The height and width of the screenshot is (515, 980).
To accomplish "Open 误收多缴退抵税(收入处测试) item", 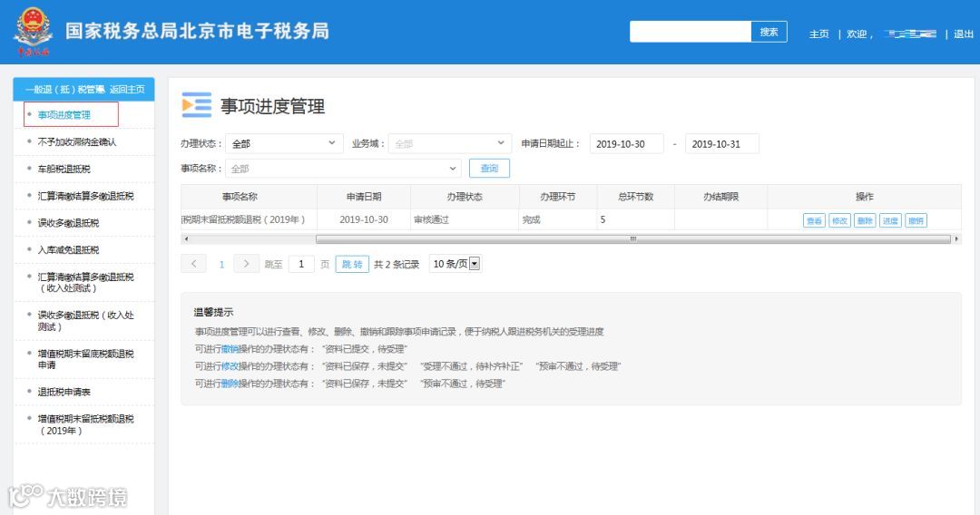I will [85, 321].
